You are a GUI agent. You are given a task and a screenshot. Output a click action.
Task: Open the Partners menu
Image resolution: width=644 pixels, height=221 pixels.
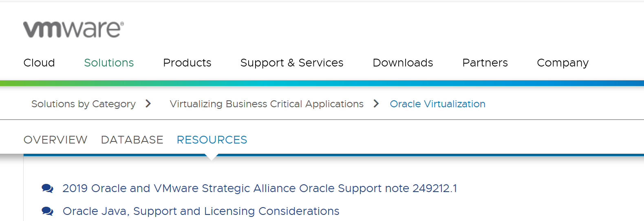[x=485, y=63]
